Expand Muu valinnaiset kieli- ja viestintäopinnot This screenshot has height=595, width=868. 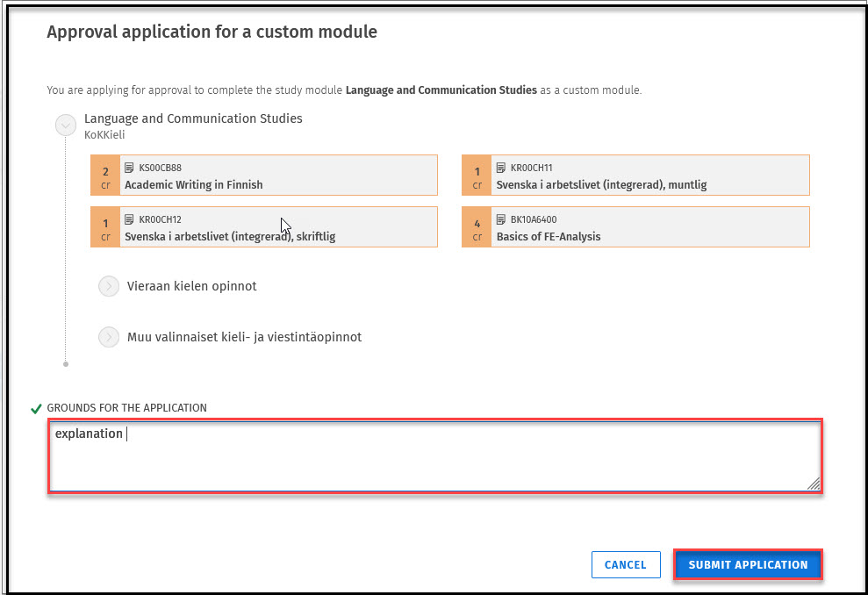[x=109, y=337]
